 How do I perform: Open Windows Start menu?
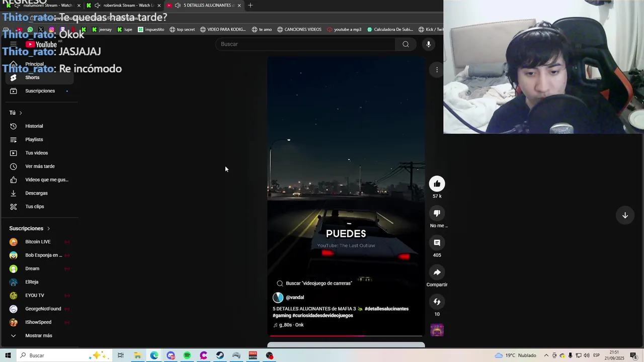[8, 355]
